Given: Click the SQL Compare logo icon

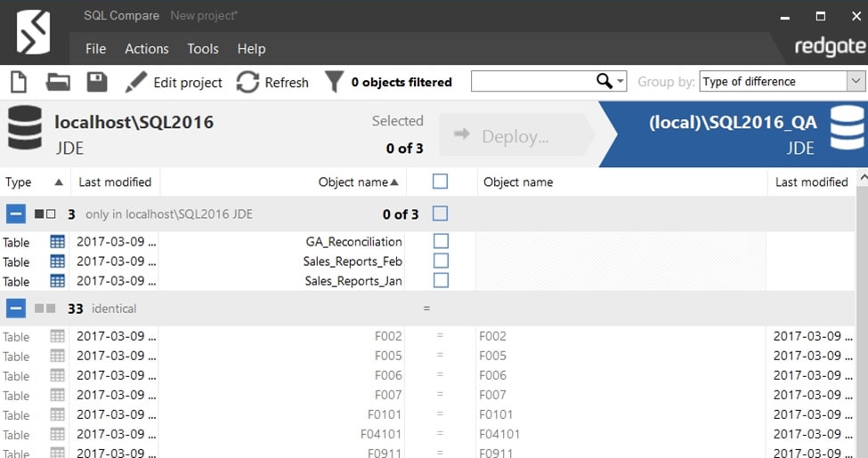Looking at the screenshot, I should [33, 32].
